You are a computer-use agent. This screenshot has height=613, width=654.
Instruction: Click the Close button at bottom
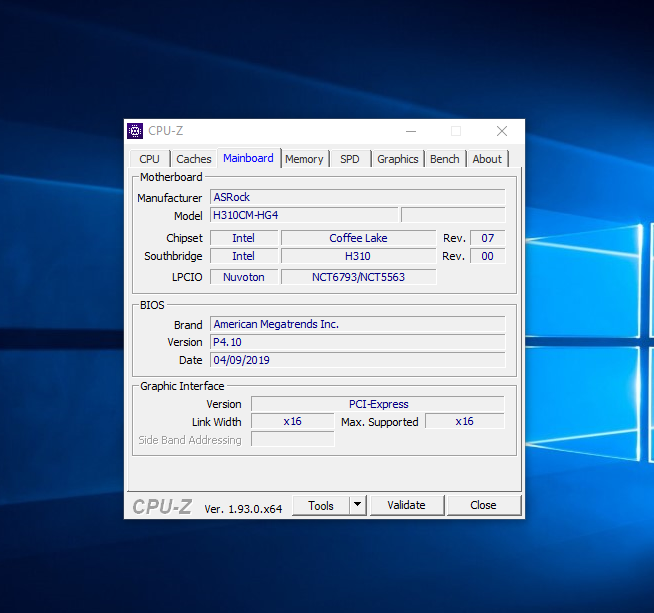coord(483,505)
